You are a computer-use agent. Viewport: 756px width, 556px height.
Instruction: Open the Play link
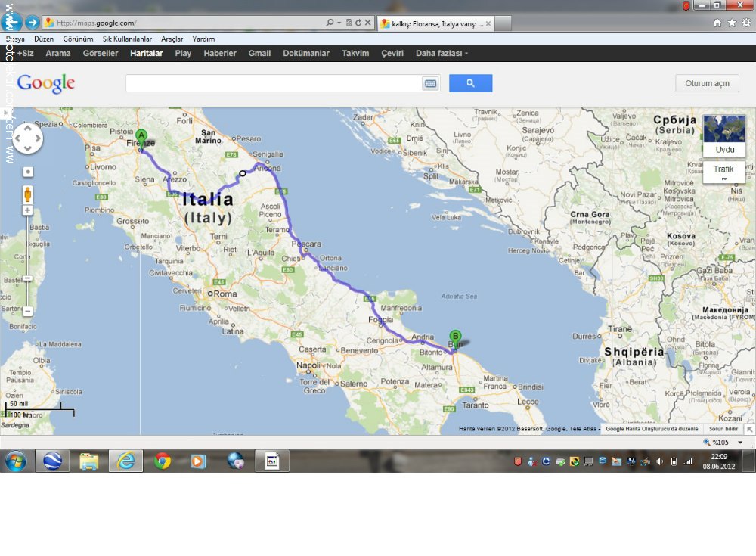click(183, 53)
